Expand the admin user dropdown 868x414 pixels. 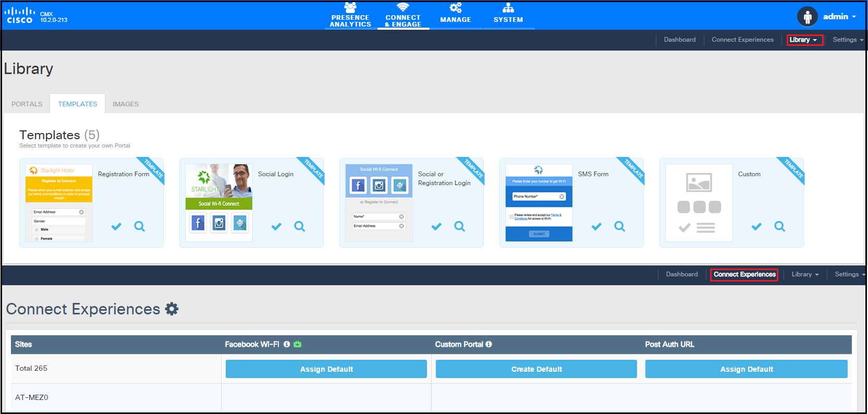click(839, 17)
